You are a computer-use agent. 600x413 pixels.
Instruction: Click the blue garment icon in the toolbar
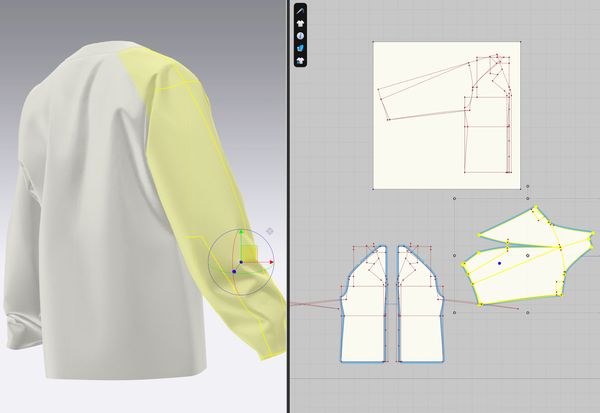[301, 47]
